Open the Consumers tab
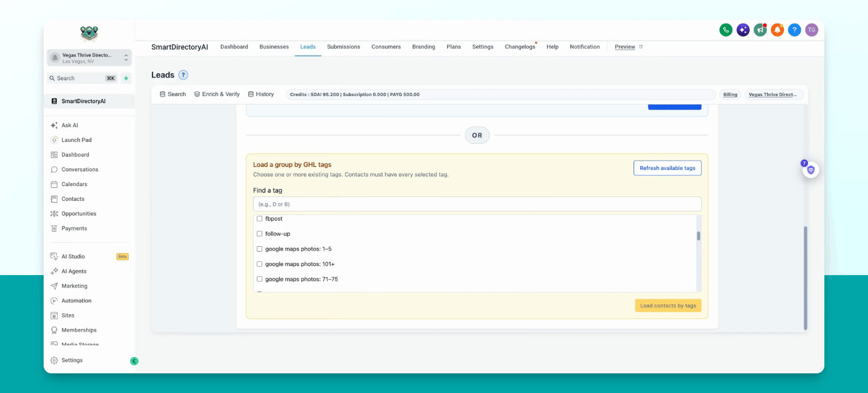Screen dimensions: 868x393 click(386, 47)
